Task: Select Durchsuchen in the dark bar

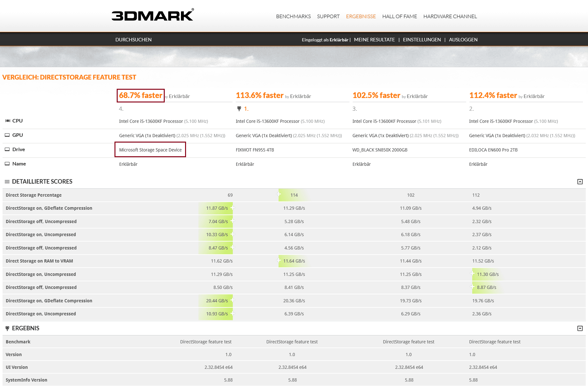Action: (133, 40)
